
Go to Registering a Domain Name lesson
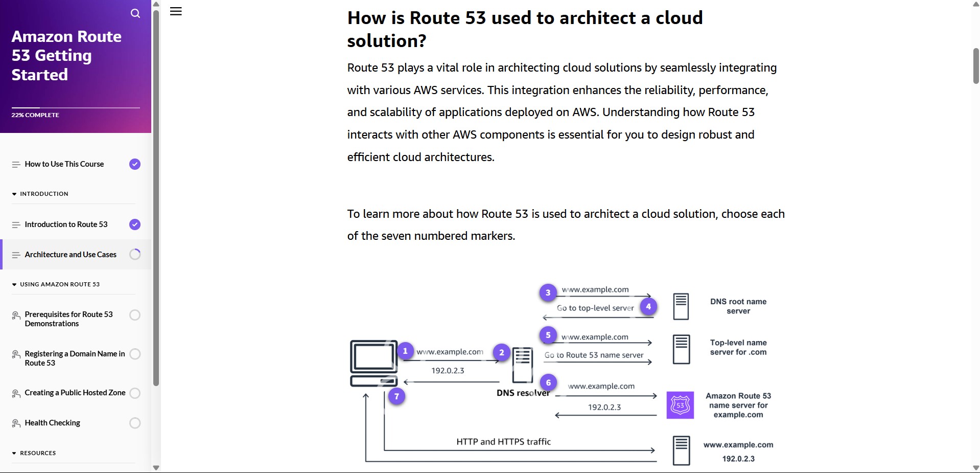point(75,358)
